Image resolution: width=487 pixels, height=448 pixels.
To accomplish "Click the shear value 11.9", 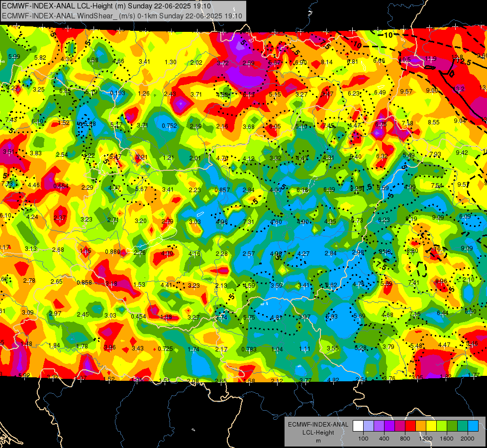I will click(x=431, y=58).
